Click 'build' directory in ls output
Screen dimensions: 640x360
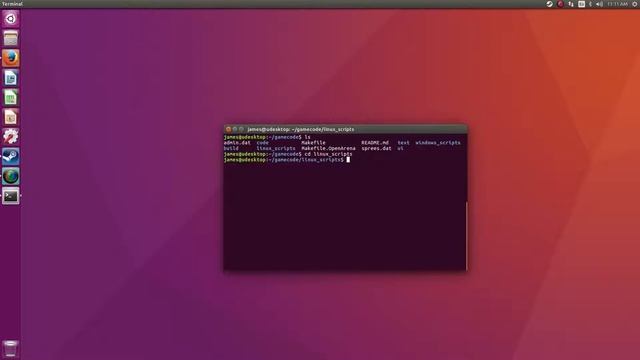pyautogui.click(x=231, y=149)
